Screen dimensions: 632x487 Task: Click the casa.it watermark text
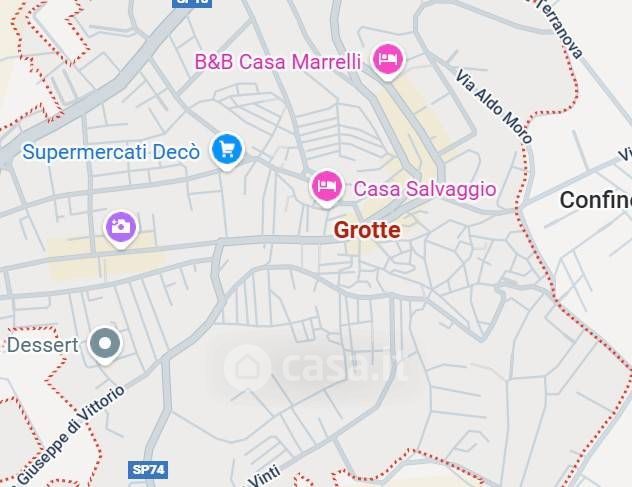(x=345, y=367)
